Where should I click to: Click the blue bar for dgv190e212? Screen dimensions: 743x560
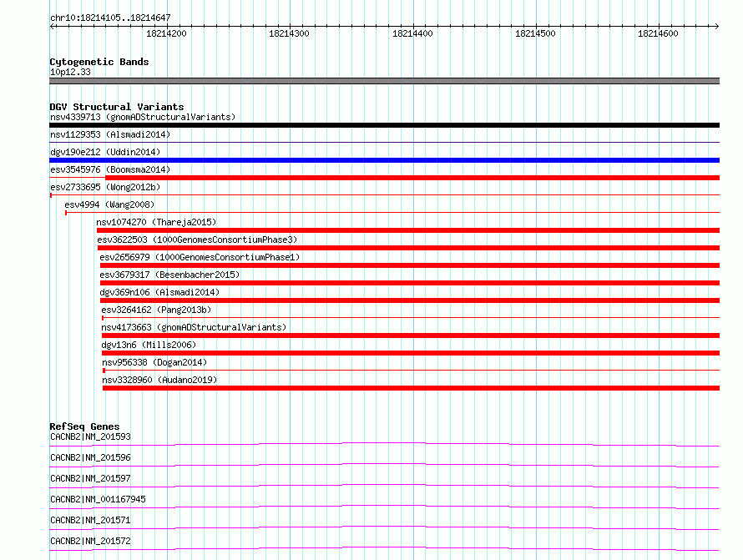(384, 160)
